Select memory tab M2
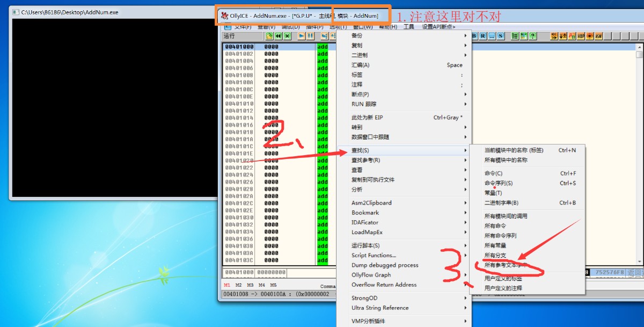This screenshot has width=644, height=327. (238, 285)
